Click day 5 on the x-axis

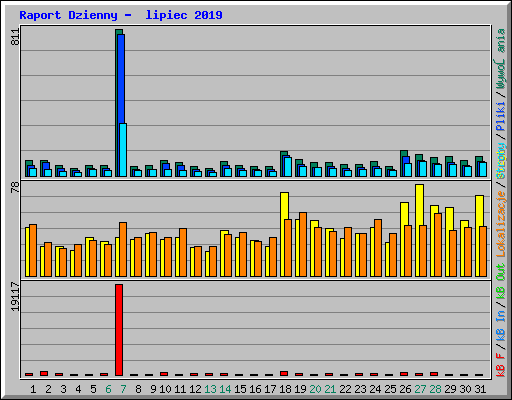(93, 389)
